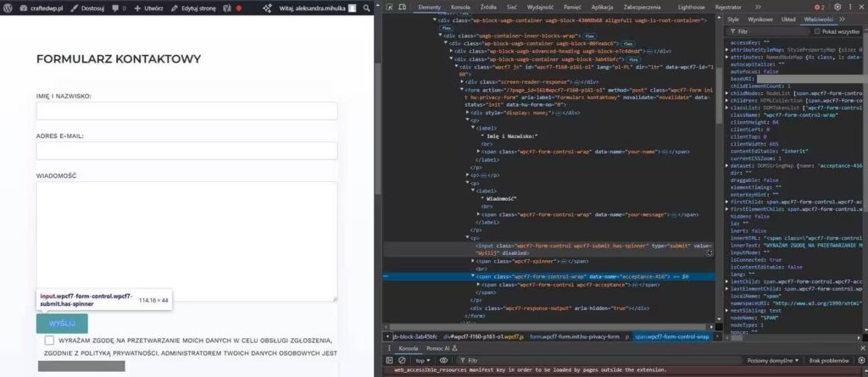The width and height of the screenshot is (868, 377).
Task: Switch to the Źródła tab
Action: click(x=488, y=7)
